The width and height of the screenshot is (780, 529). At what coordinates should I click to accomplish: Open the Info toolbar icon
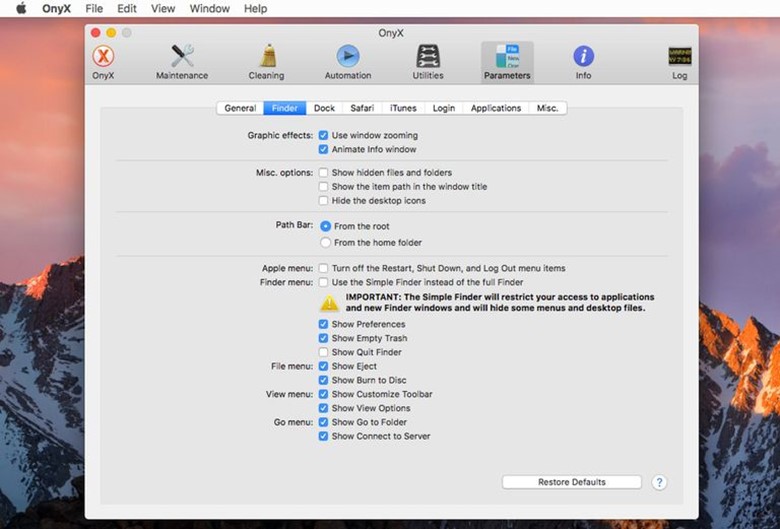point(583,58)
